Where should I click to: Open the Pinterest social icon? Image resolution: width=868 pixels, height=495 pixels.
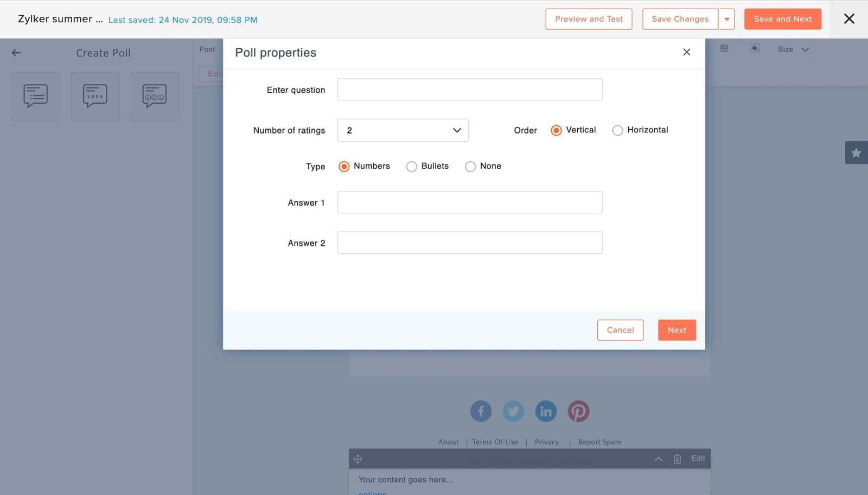pos(578,411)
